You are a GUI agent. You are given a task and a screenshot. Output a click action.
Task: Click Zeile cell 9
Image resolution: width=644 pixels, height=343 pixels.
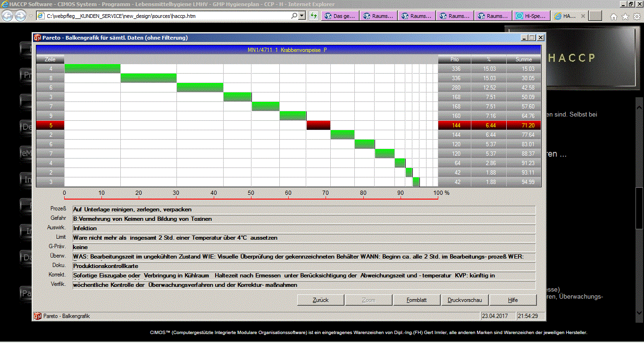pyautogui.click(x=50, y=116)
